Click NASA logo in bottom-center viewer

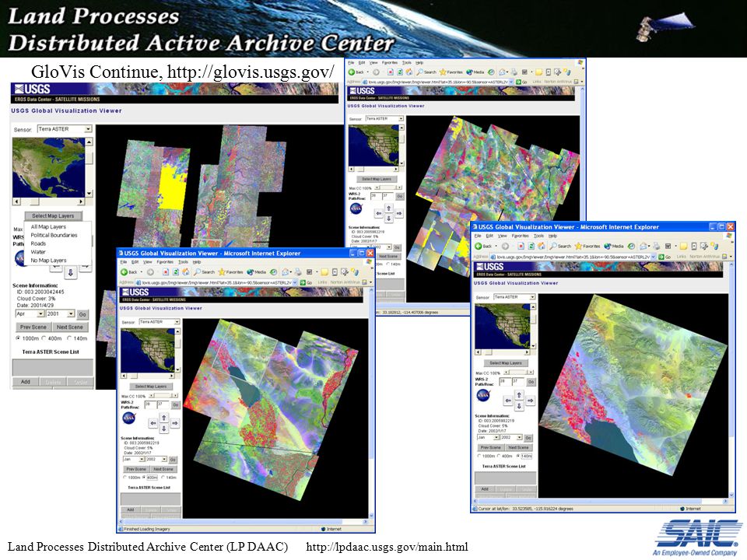click(128, 418)
